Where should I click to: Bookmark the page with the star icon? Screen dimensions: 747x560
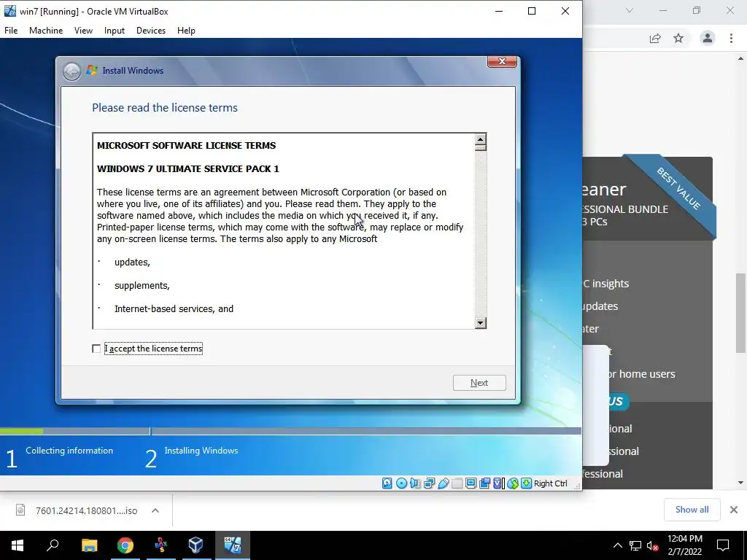click(678, 38)
